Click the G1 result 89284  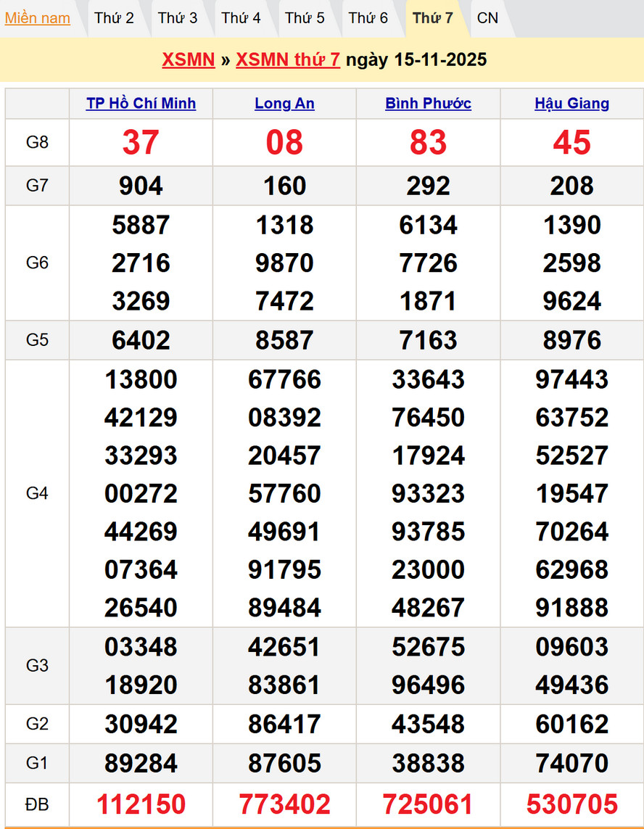coord(141,763)
